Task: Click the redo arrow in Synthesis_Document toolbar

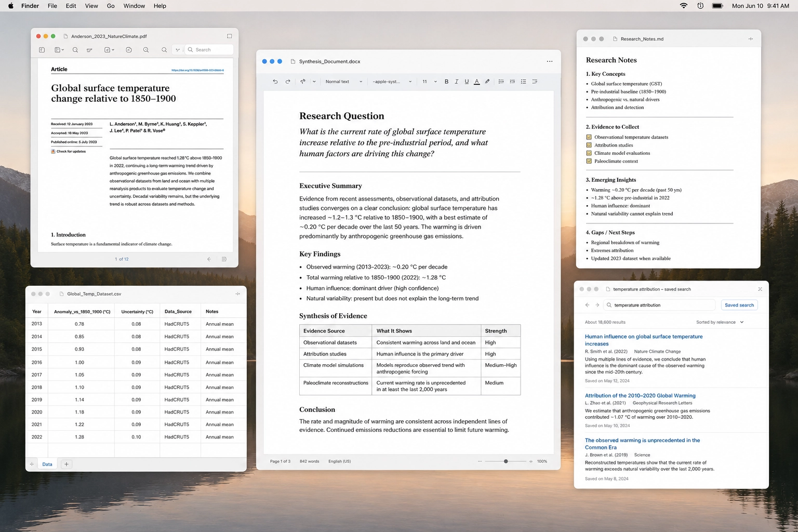Action: point(288,82)
